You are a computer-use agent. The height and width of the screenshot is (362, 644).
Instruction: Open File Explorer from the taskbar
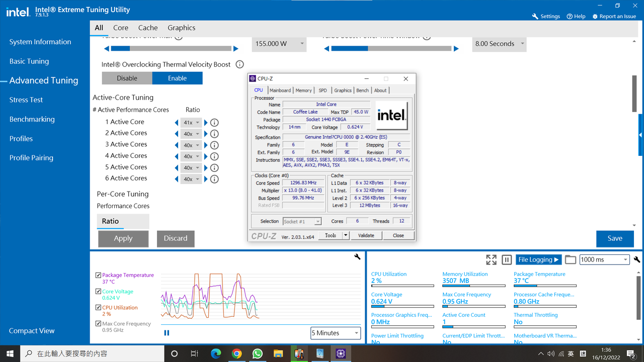(x=278, y=353)
